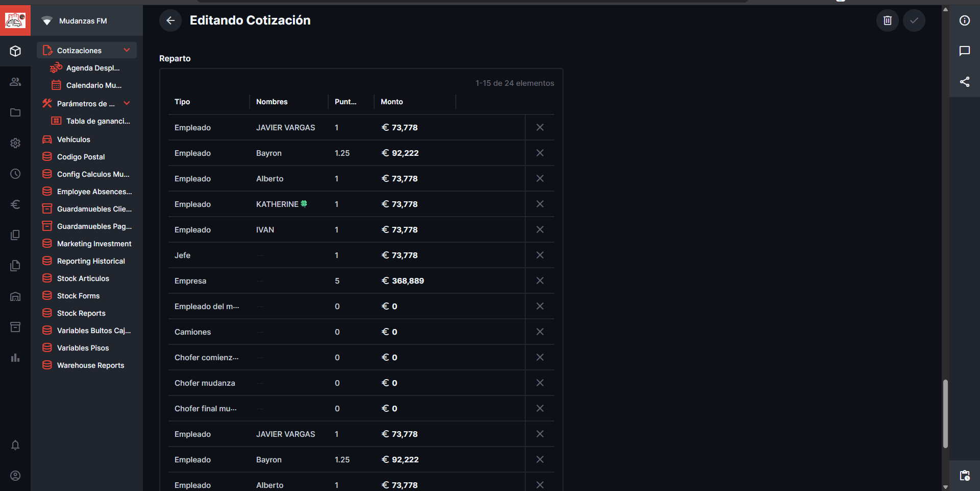The width and height of the screenshot is (980, 491).
Task: Click the Tipo column header
Action: tap(182, 102)
